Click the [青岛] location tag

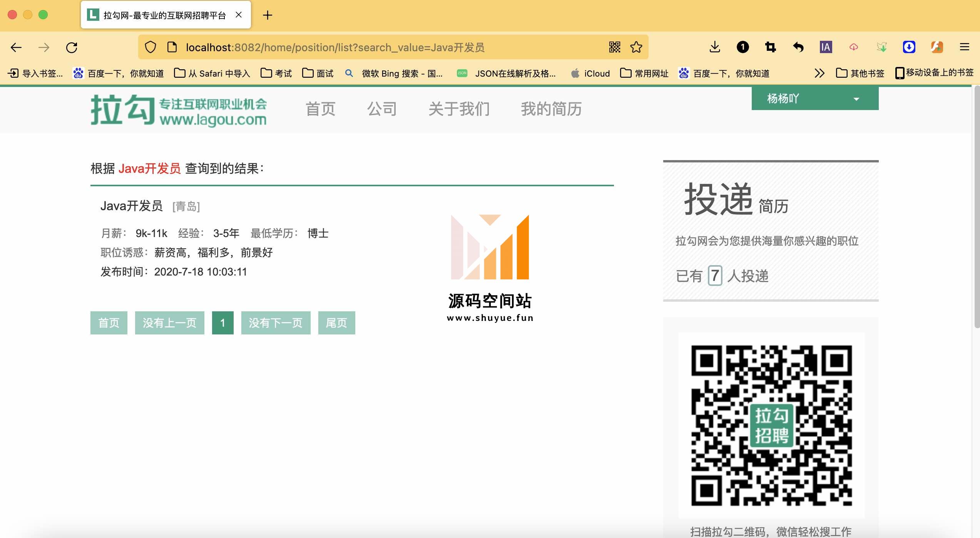186,207
